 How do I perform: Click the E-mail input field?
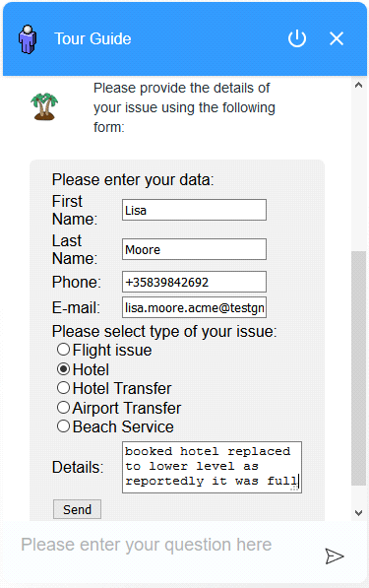194,307
